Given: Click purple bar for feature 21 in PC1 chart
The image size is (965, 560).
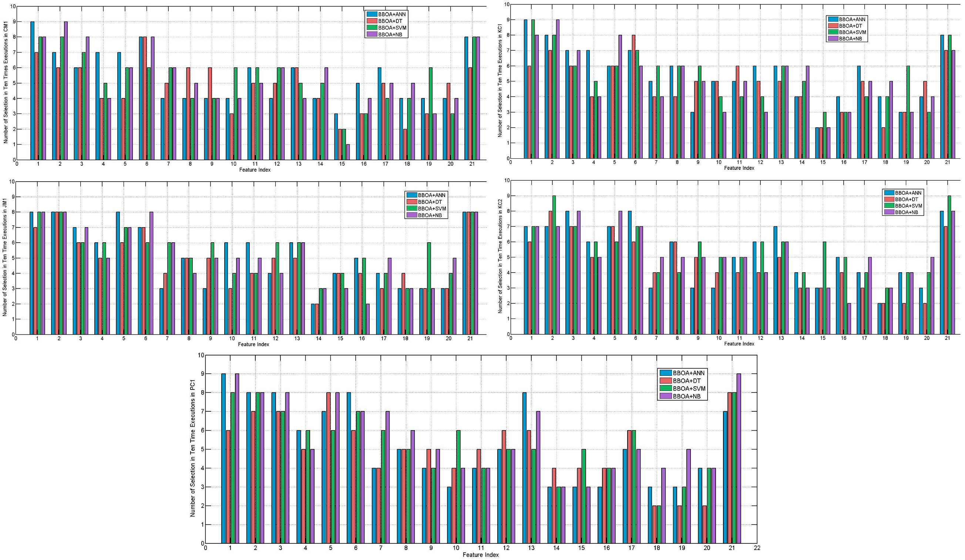Looking at the screenshot, I should pos(739,458).
